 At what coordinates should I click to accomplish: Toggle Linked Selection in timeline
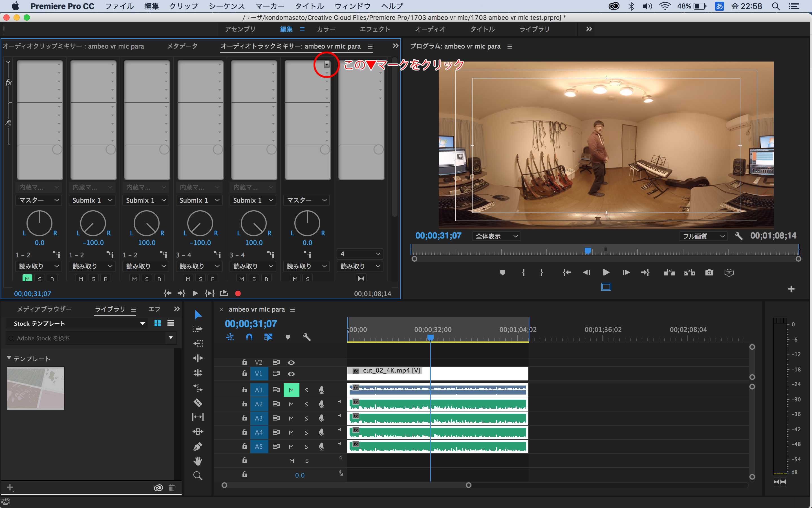(268, 337)
